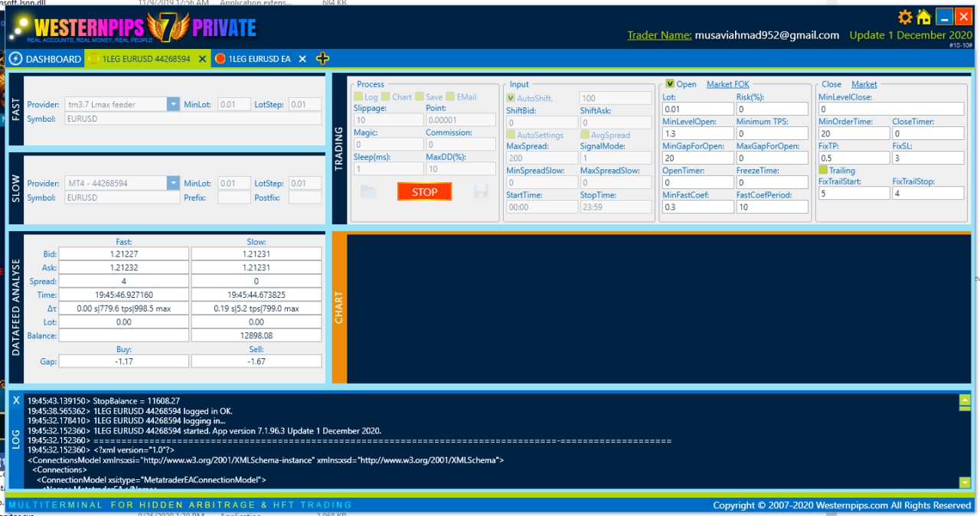
Task: Click the FixSL input field
Action: [x=927, y=158]
